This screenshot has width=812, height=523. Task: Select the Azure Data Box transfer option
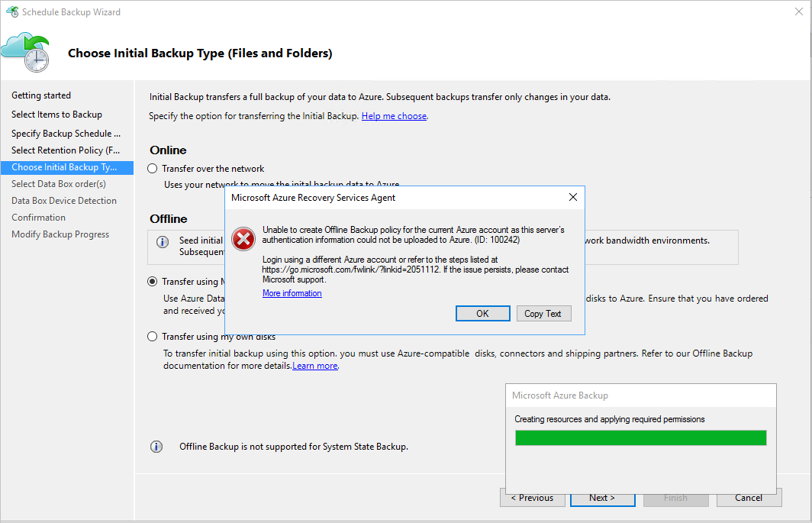[152, 281]
